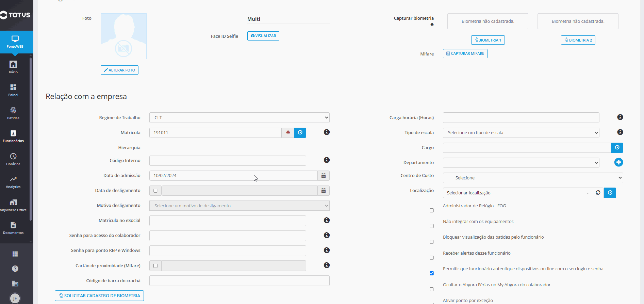Open Tipo de escala dropdown
Screen dimensions: 644x304
[x=521, y=133]
